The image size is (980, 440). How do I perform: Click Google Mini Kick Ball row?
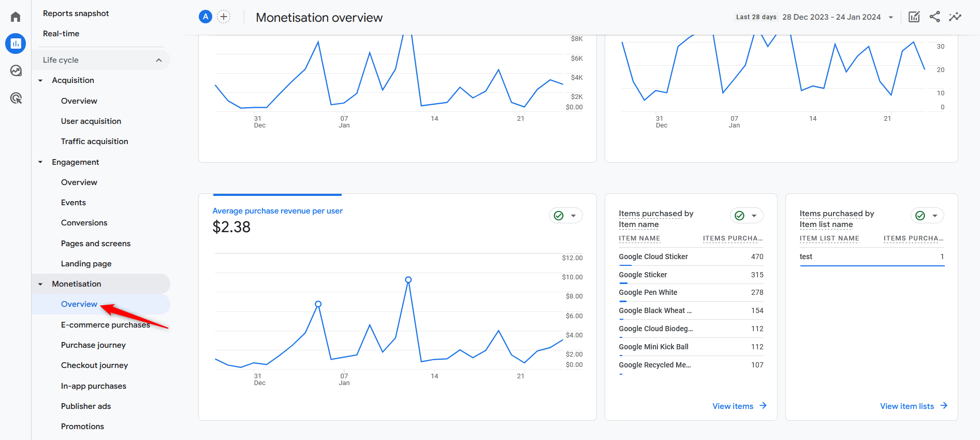[691, 347]
